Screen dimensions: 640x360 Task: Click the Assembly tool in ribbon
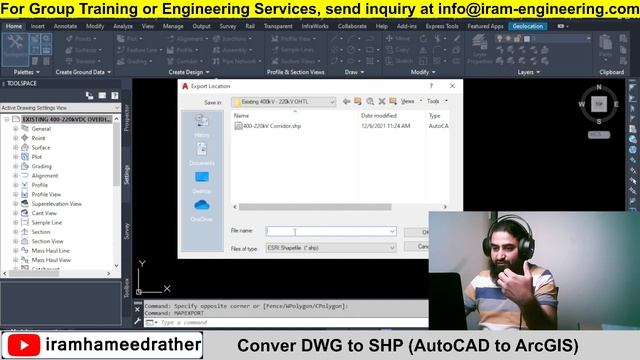coord(233,50)
